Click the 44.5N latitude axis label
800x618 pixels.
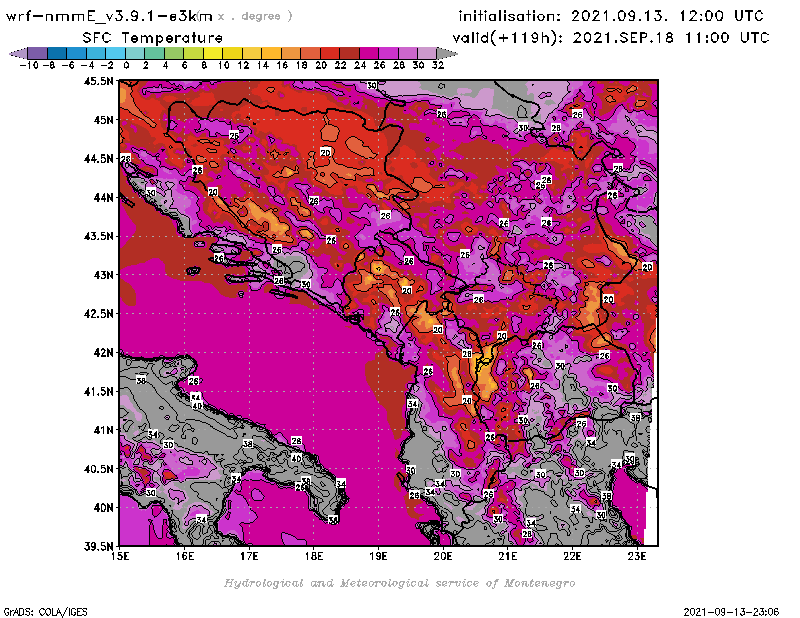(99, 159)
